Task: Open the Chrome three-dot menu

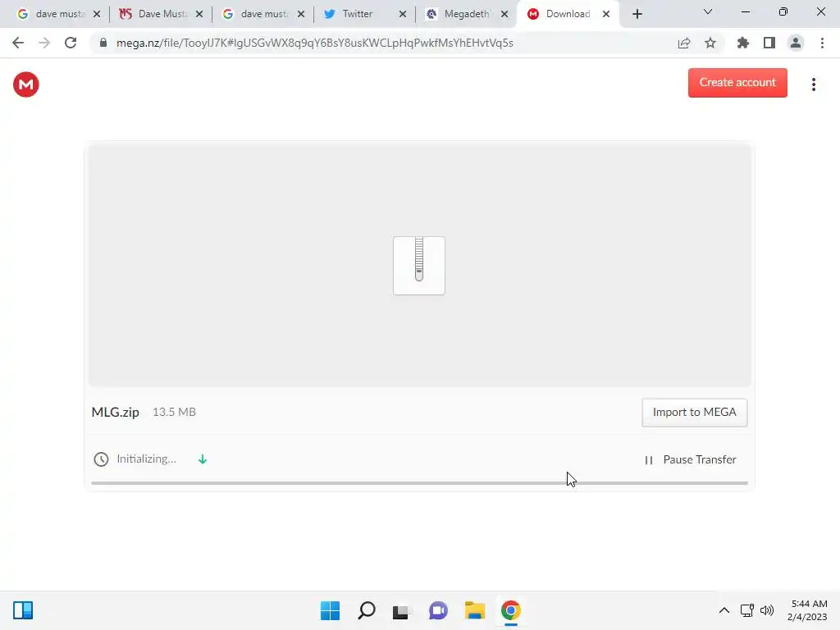Action: pyautogui.click(x=822, y=43)
